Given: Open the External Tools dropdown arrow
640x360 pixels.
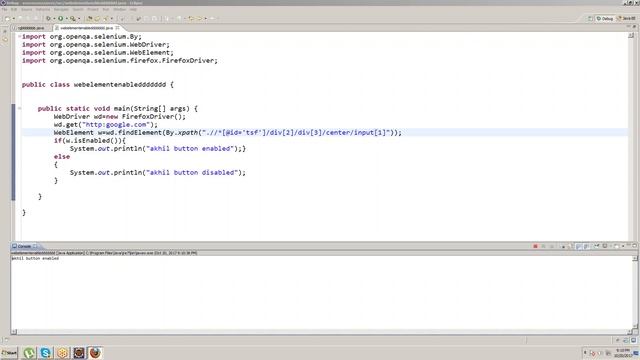Looking at the screenshot, I should (79, 18).
